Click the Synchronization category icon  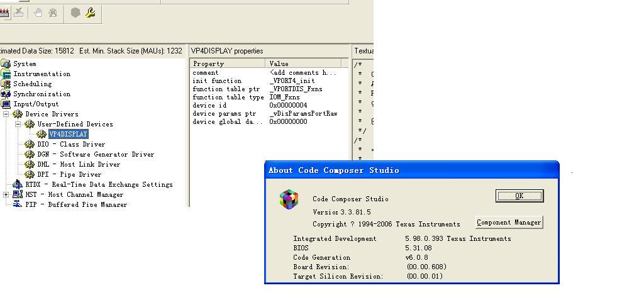tap(6, 94)
